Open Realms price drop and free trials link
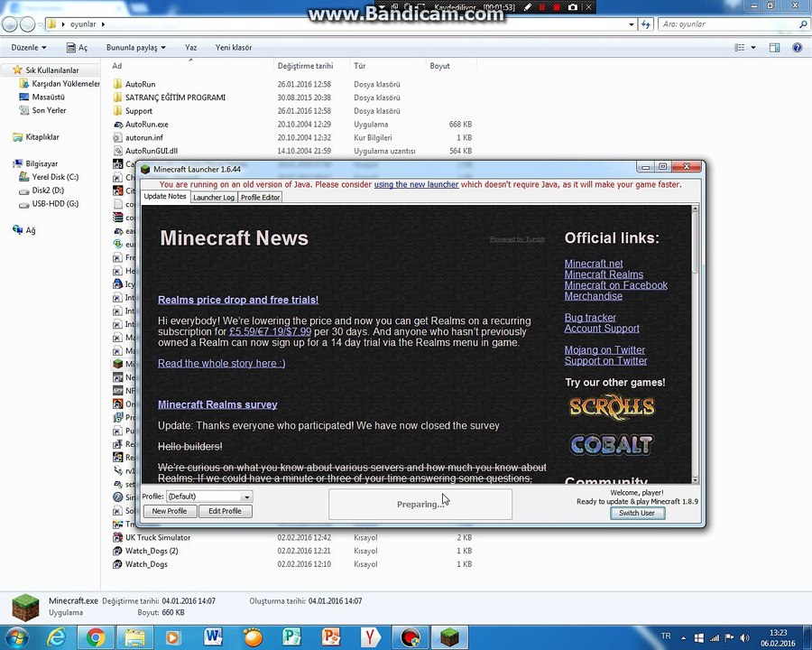The height and width of the screenshot is (650, 812). [238, 300]
